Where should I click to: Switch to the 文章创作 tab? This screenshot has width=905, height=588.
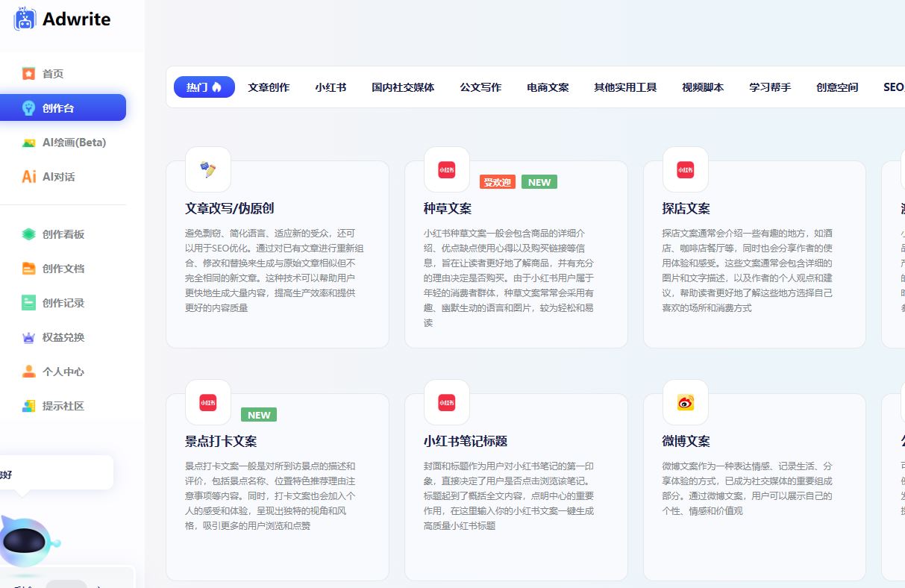tap(269, 87)
